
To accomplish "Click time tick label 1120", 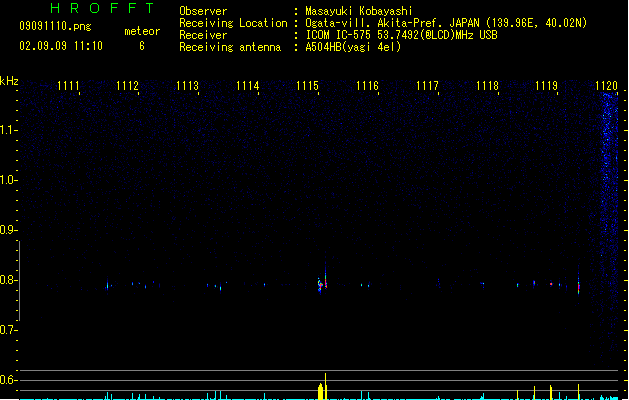I will pyautogui.click(x=606, y=86).
